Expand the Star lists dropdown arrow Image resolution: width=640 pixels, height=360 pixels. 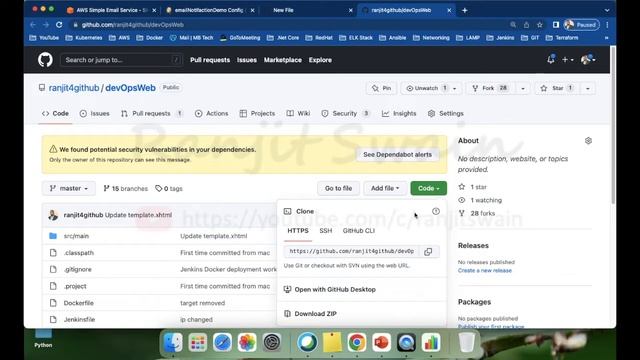click(x=588, y=89)
